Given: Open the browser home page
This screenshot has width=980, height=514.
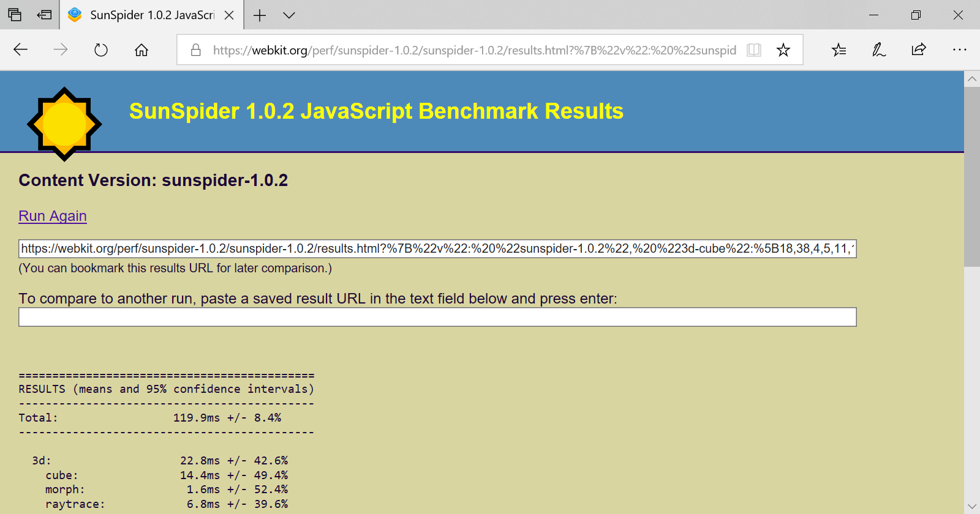Looking at the screenshot, I should pos(141,50).
